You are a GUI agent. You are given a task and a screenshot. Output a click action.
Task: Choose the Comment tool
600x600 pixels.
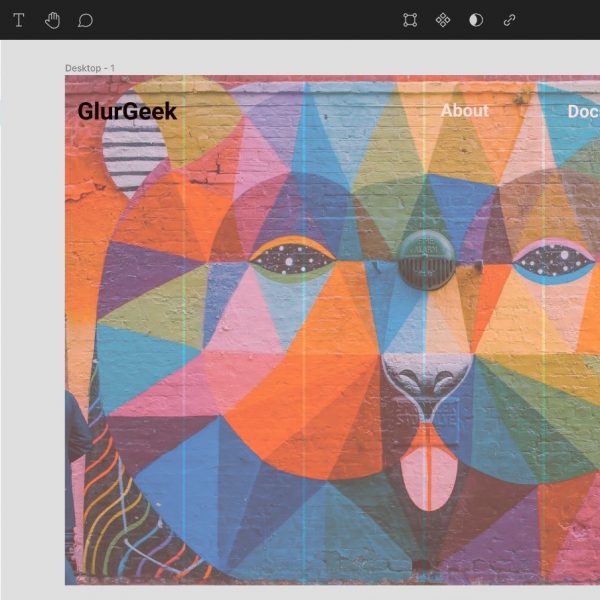click(x=85, y=20)
